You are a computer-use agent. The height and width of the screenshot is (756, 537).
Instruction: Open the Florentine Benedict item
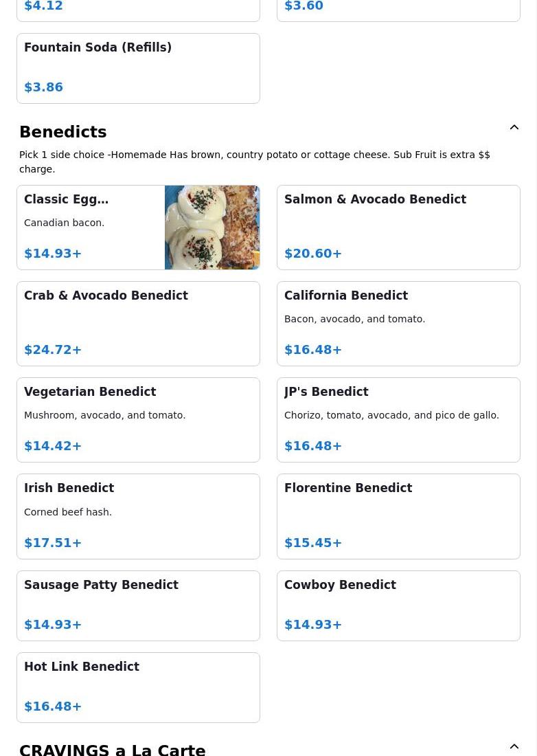click(x=398, y=516)
